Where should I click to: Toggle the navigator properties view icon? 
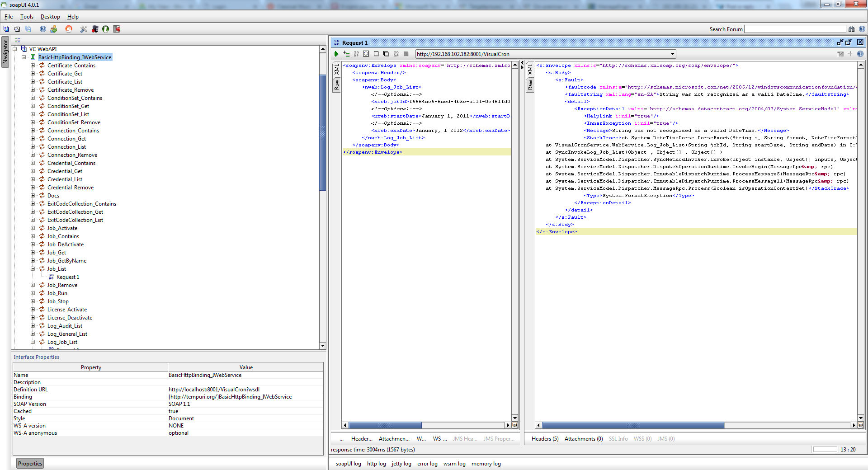[x=18, y=40]
